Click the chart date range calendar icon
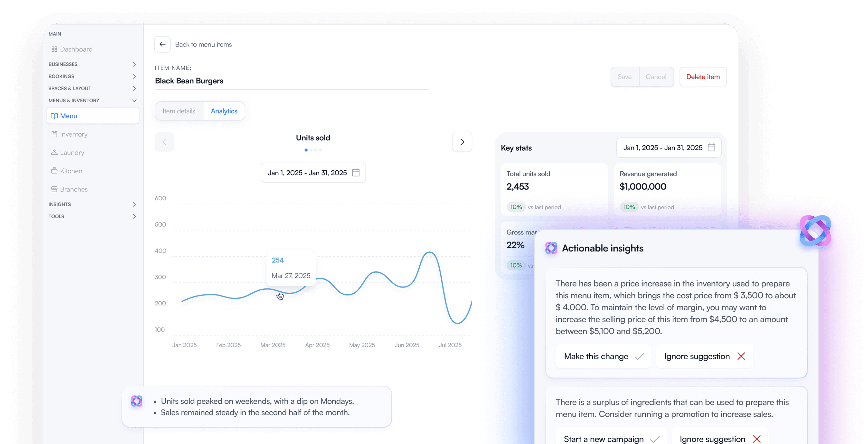 coord(356,173)
